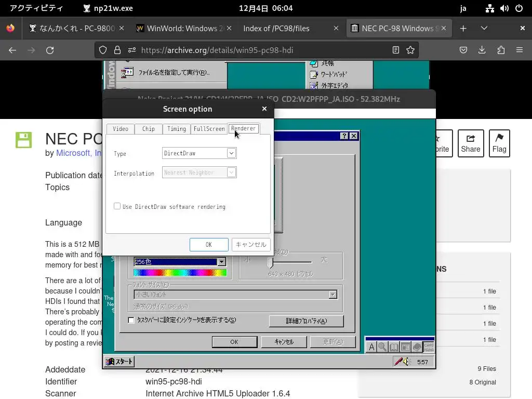Screen dimensions: 532x399
Task: Open the Firefox downloads panel
Action: 482,50
